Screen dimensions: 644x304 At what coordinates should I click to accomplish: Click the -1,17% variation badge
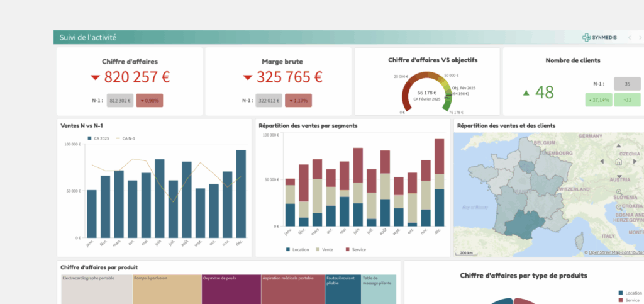(298, 100)
